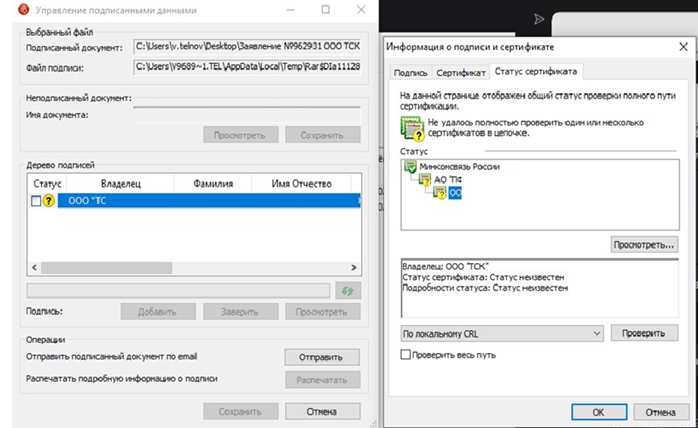Image resolution: width=698 pixels, height=428 pixels.
Task: Tick the checkbox in the signature tree row
Action: (36, 201)
